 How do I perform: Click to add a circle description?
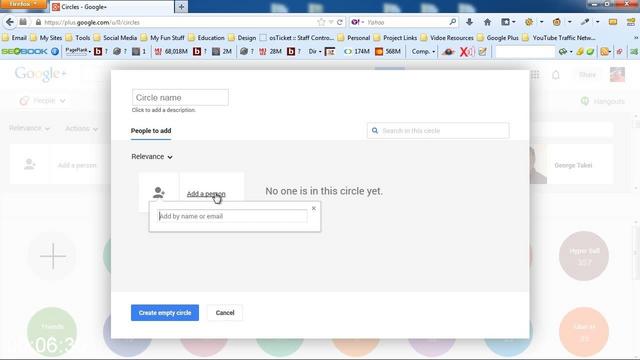coord(164,110)
